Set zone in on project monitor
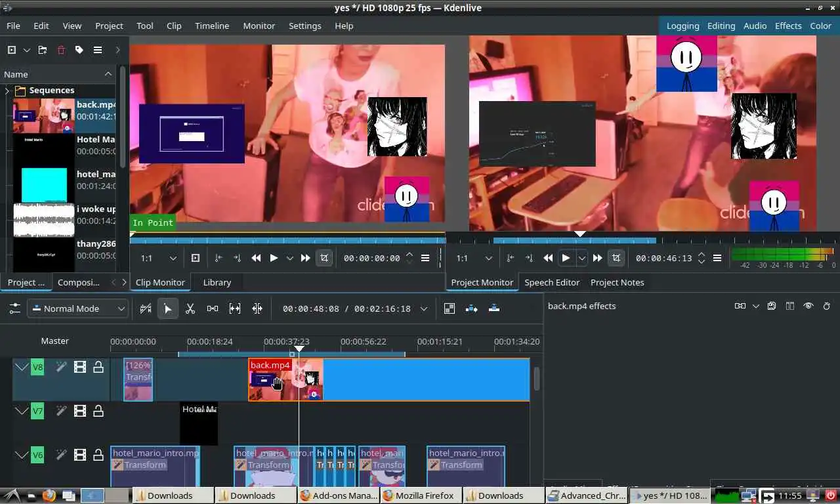Screen dimensions: 840x504 tap(510, 258)
